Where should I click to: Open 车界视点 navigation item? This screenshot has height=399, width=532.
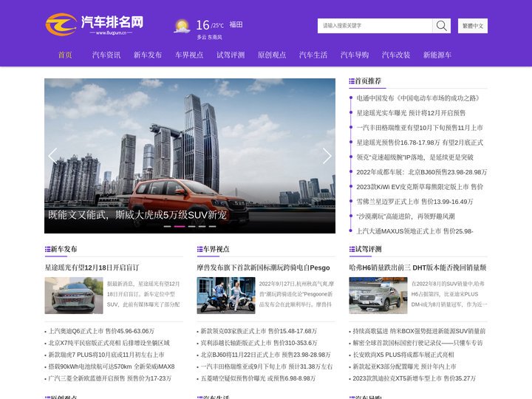189,55
